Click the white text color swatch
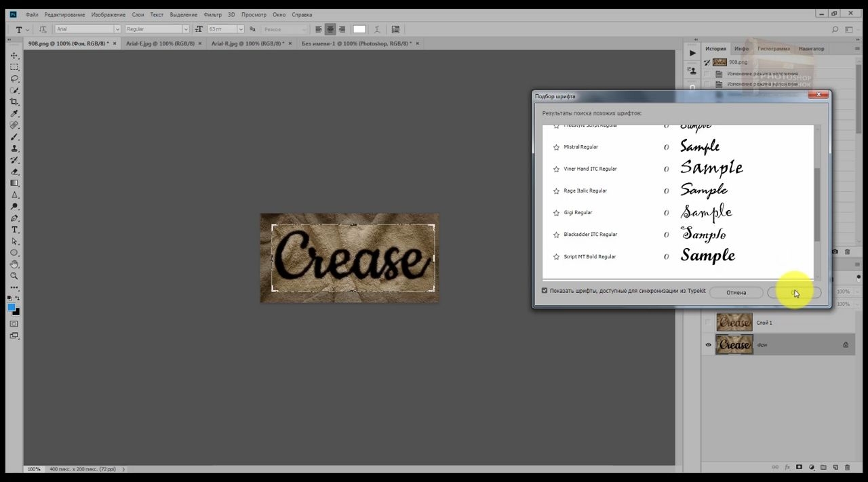868x482 pixels. coord(359,29)
